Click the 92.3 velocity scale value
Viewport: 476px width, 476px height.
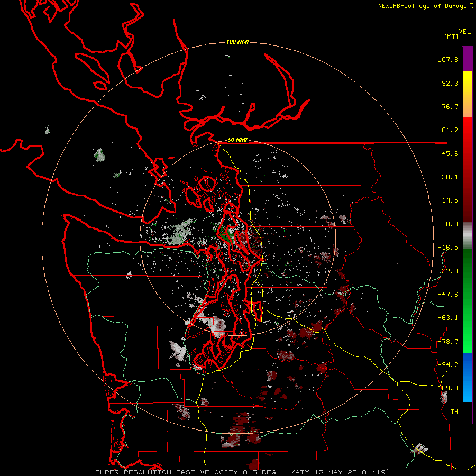pos(450,83)
